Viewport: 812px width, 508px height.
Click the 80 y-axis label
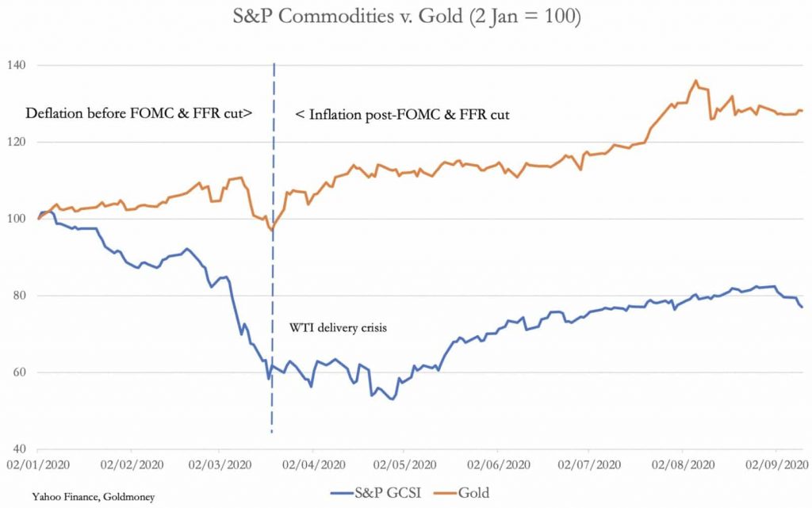[x=19, y=296]
